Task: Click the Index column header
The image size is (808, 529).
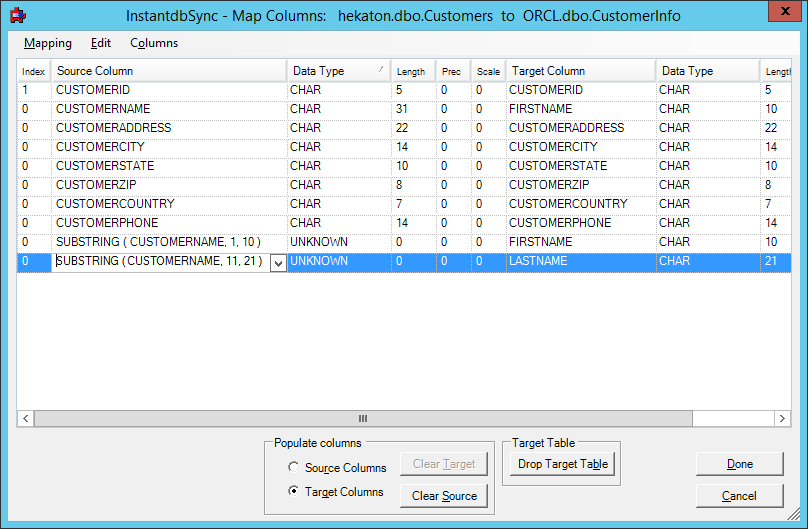Action: (x=34, y=71)
